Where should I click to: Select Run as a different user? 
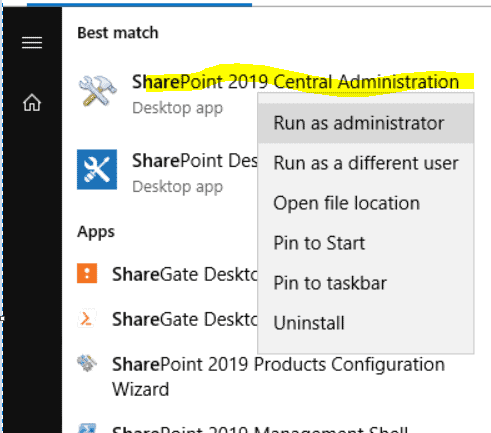point(366,163)
